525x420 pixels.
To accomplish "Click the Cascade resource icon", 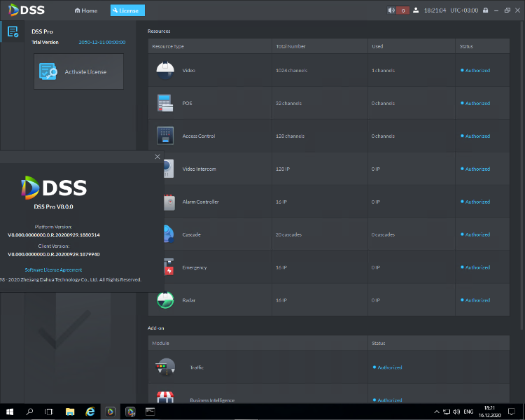I will point(169,234).
